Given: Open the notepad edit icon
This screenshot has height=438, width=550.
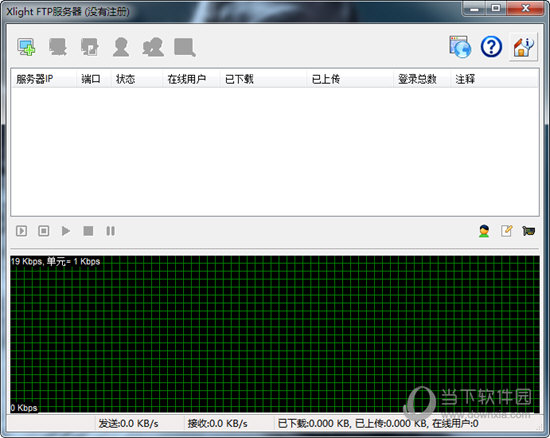Looking at the screenshot, I should (507, 231).
